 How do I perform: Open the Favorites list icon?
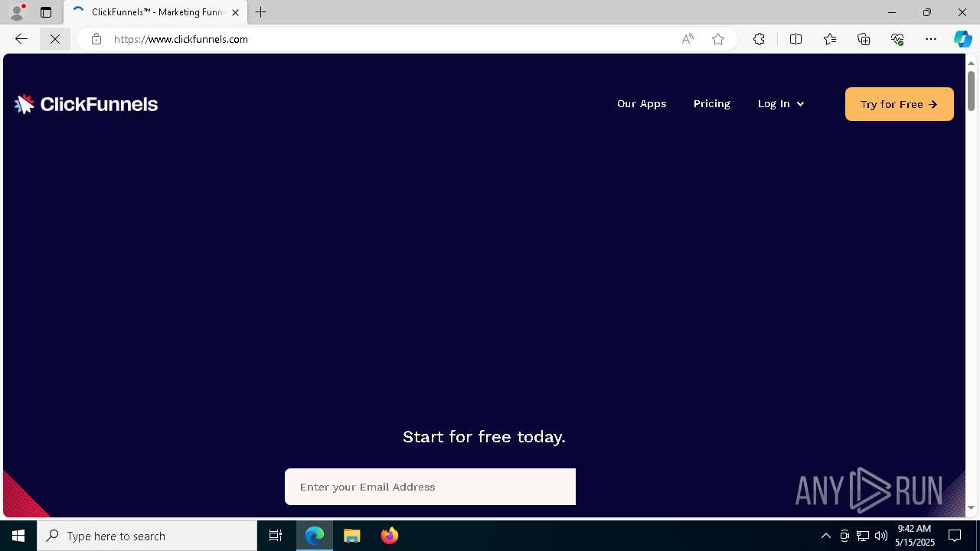830,39
